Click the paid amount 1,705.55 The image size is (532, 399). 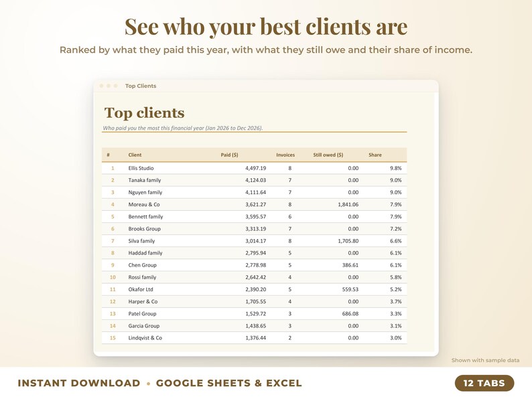(x=255, y=302)
